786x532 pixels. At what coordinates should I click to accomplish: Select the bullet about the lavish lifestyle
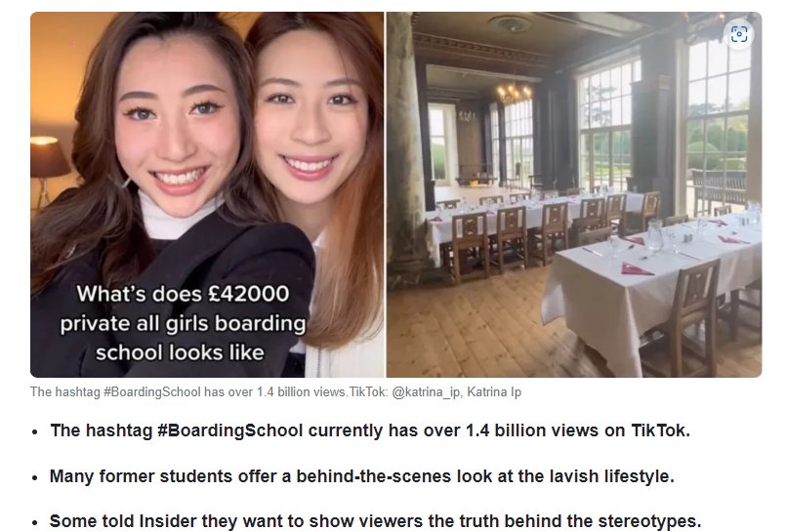pos(362,476)
